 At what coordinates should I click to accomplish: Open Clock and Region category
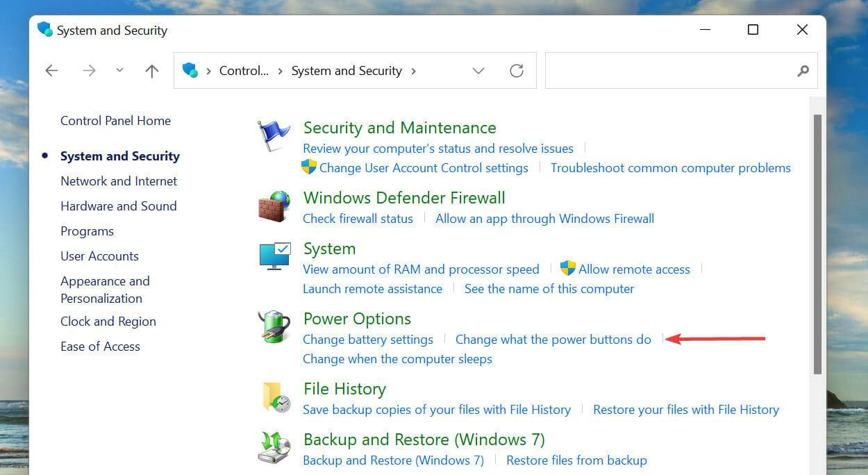108,322
